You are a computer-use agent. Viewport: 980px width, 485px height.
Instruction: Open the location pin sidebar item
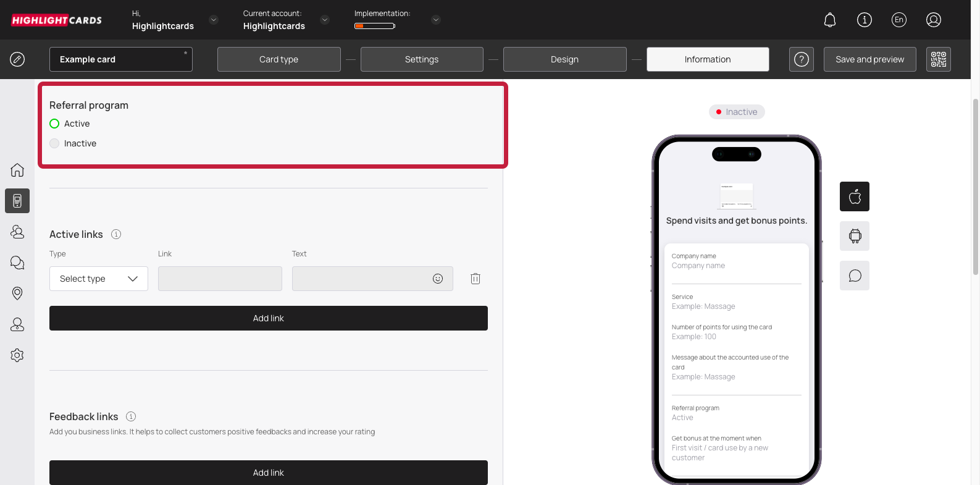click(17, 293)
